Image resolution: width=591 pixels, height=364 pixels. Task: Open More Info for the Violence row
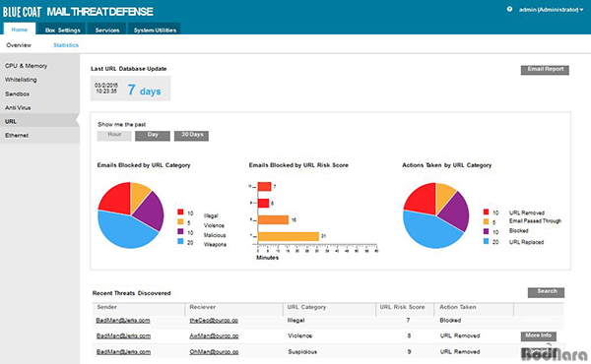pyautogui.click(x=538, y=335)
